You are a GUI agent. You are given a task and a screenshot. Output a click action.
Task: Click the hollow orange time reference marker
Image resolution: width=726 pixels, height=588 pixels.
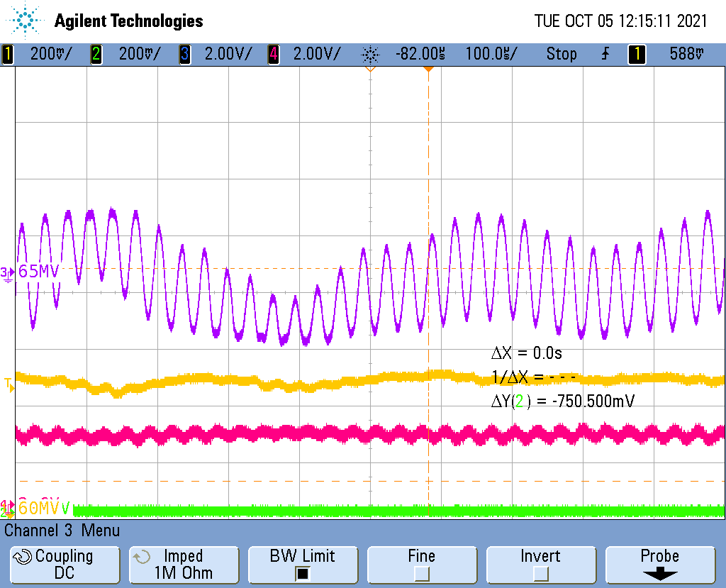(x=370, y=69)
